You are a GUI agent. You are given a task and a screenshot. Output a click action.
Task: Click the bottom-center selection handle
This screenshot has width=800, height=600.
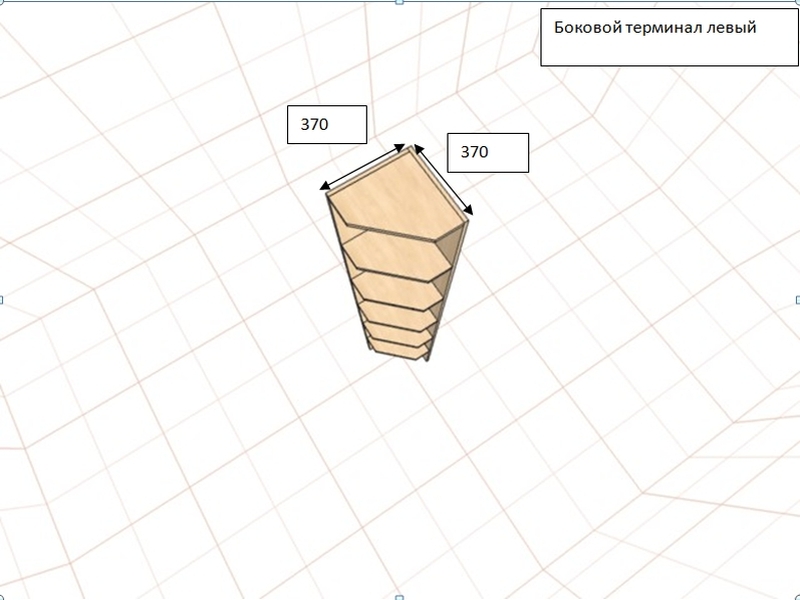coord(399,597)
